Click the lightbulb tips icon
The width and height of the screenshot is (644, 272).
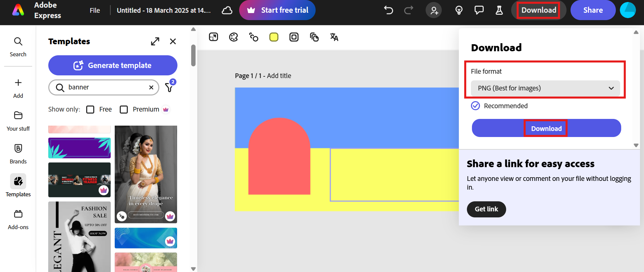click(x=459, y=10)
